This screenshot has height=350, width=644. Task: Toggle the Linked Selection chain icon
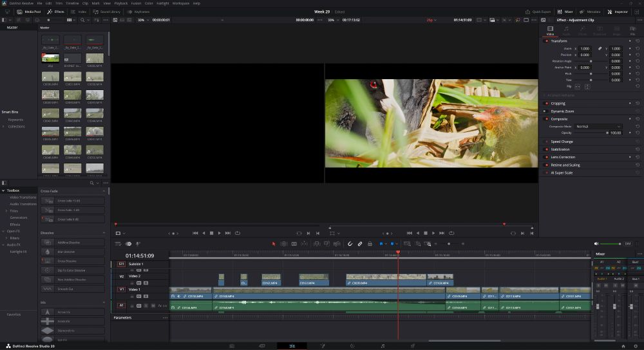360,244
